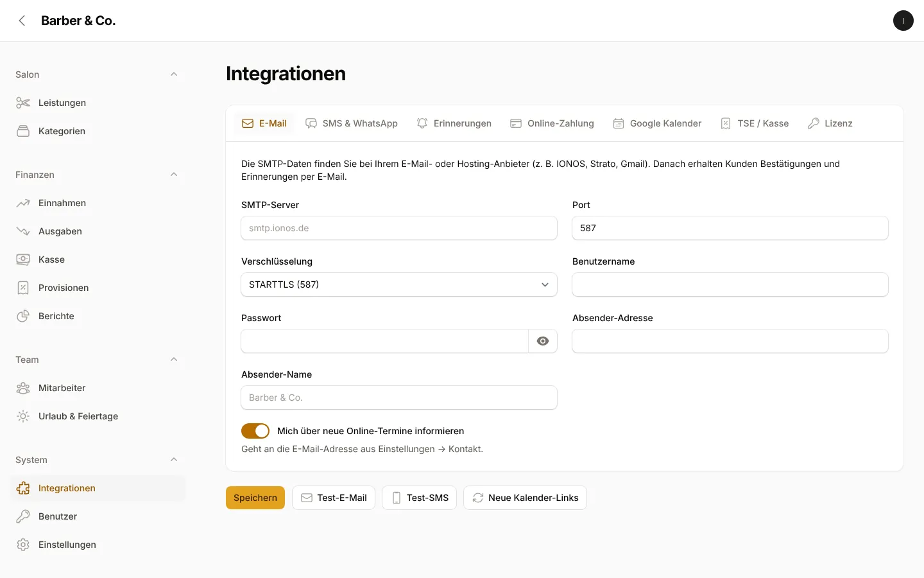
Task: Open the Verschlüsselung dropdown
Action: pos(399,285)
